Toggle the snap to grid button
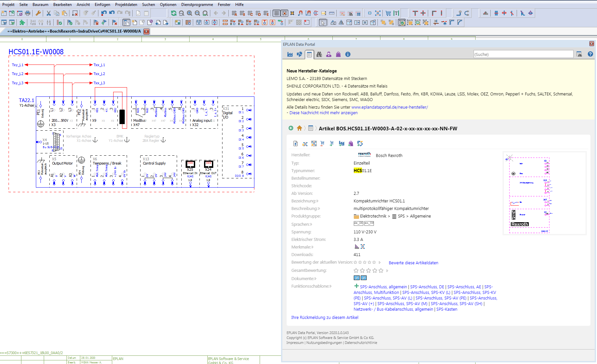 click(x=284, y=13)
